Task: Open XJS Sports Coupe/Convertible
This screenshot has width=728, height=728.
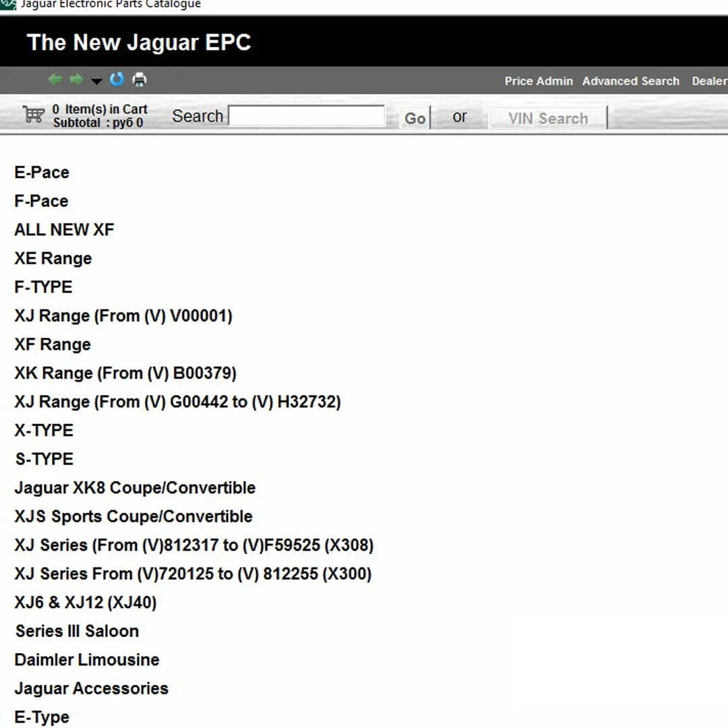Action: point(133,517)
